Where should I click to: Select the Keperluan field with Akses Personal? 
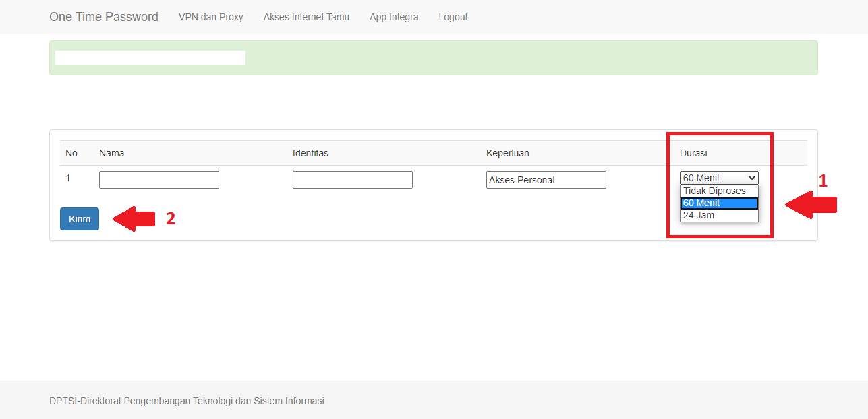click(546, 180)
